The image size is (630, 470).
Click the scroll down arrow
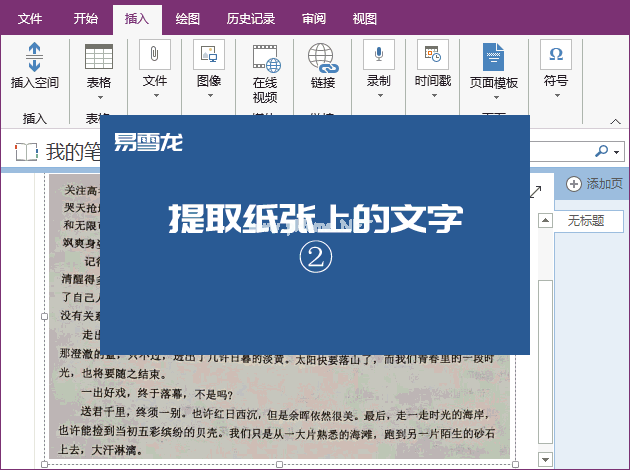[x=545, y=459]
